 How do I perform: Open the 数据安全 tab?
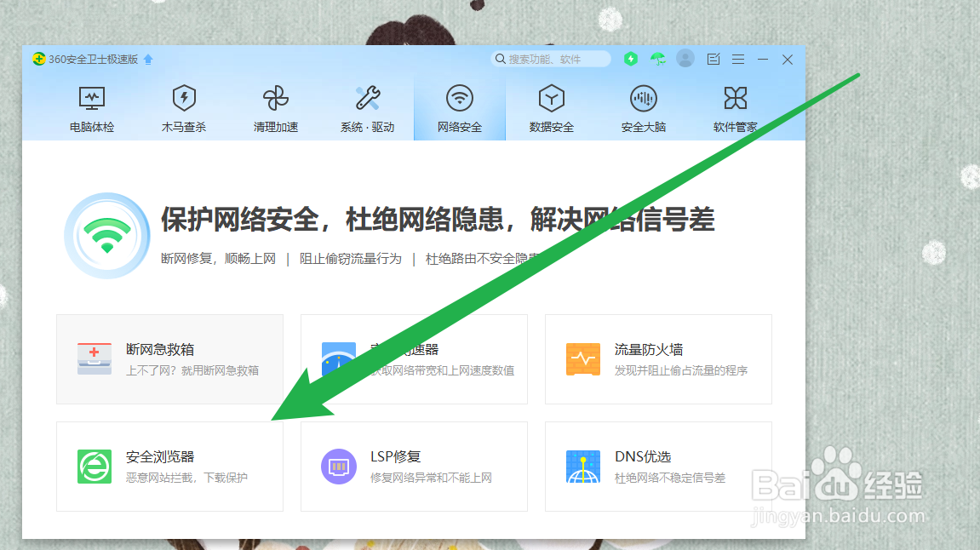tap(551, 109)
